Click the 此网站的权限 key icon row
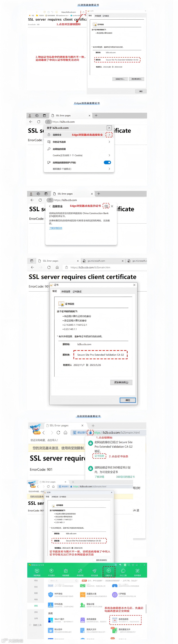The width and height of the screenshot is (178, 644). [79, 149]
